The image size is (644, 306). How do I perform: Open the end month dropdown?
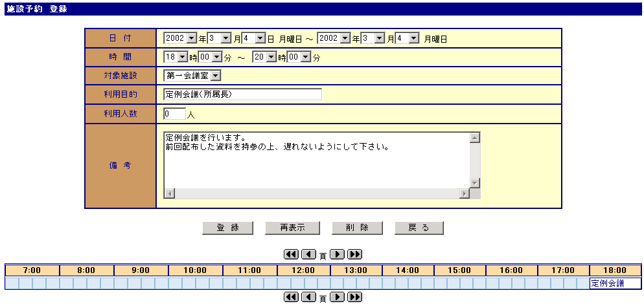pyautogui.click(x=373, y=39)
